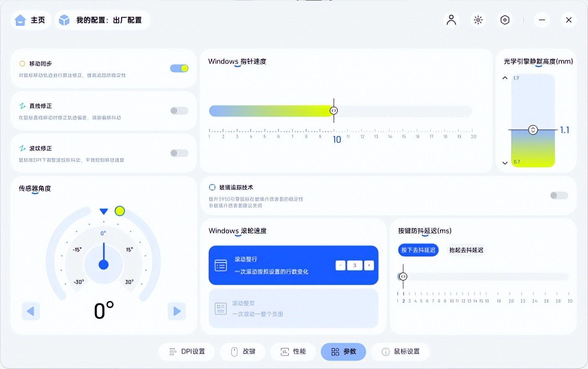Turn on 玻璃追踪技术
The width and height of the screenshot is (588, 369).
click(x=559, y=195)
